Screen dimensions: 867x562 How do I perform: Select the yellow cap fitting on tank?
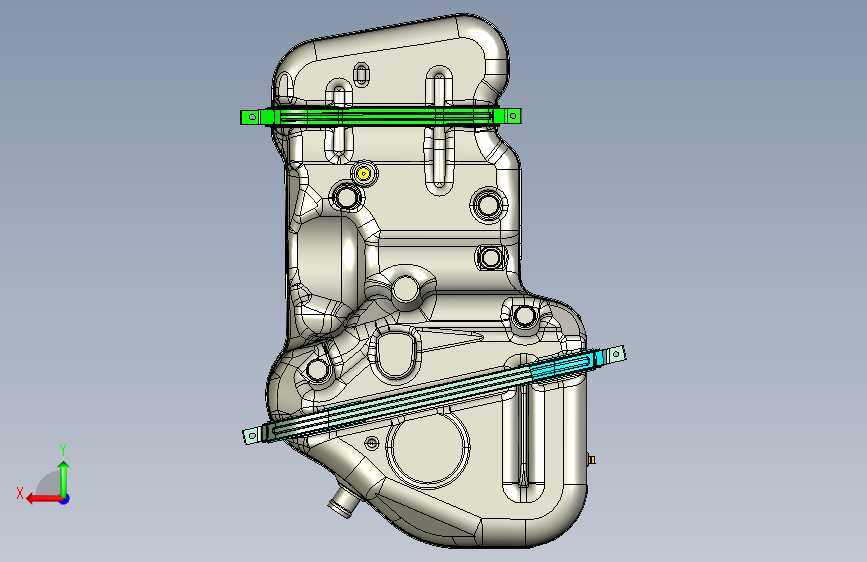click(363, 174)
